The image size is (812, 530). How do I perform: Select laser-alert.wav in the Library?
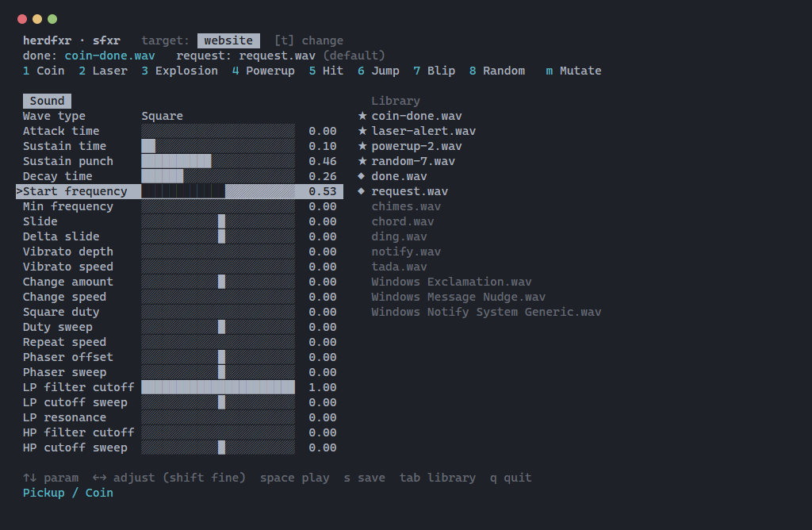(x=423, y=131)
